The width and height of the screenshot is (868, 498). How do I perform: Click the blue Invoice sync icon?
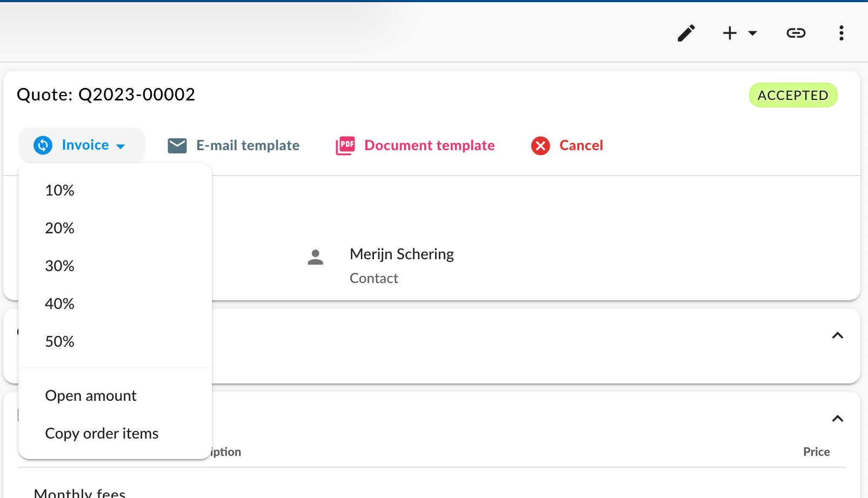tap(43, 145)
